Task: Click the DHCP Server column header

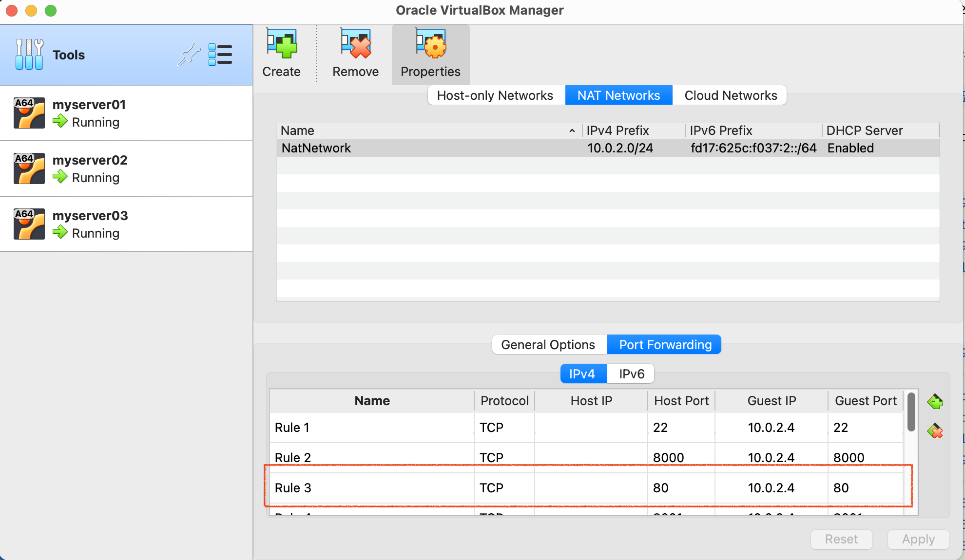Action: 865,131
